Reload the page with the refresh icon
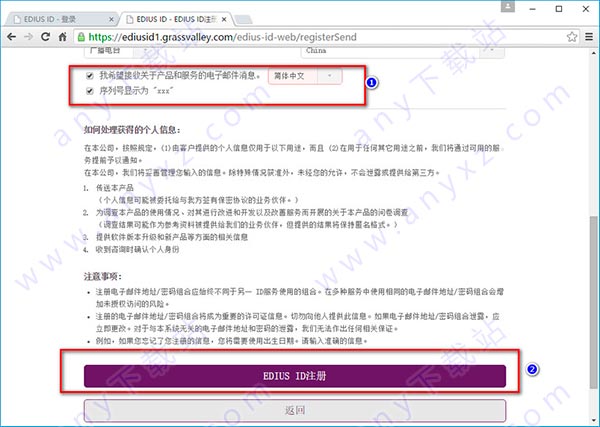 (x=45, y=37)
